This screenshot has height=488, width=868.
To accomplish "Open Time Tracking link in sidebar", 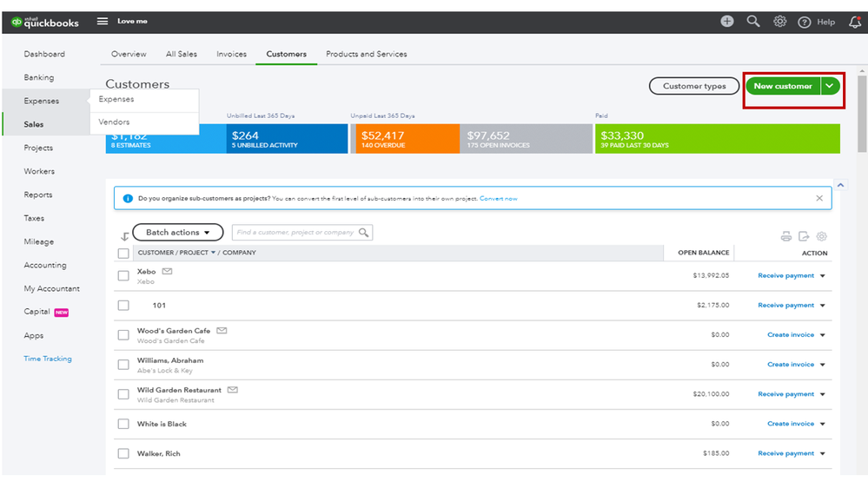I will 48,359.
